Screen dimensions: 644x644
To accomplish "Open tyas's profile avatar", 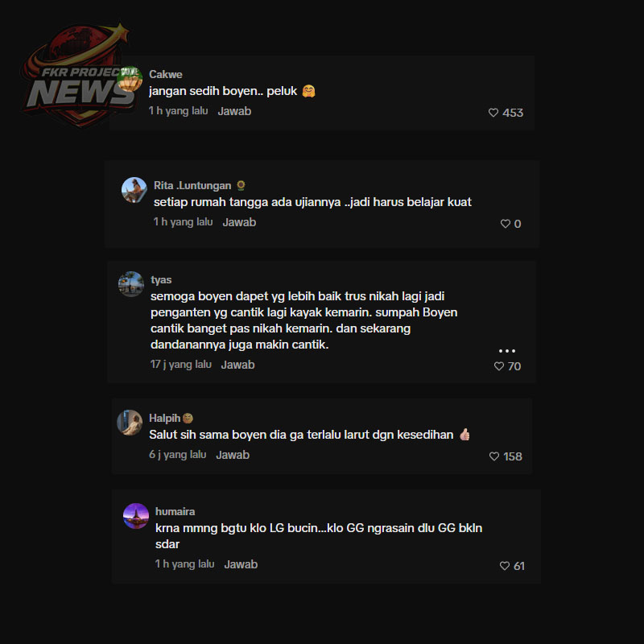I will click(131, 284).
